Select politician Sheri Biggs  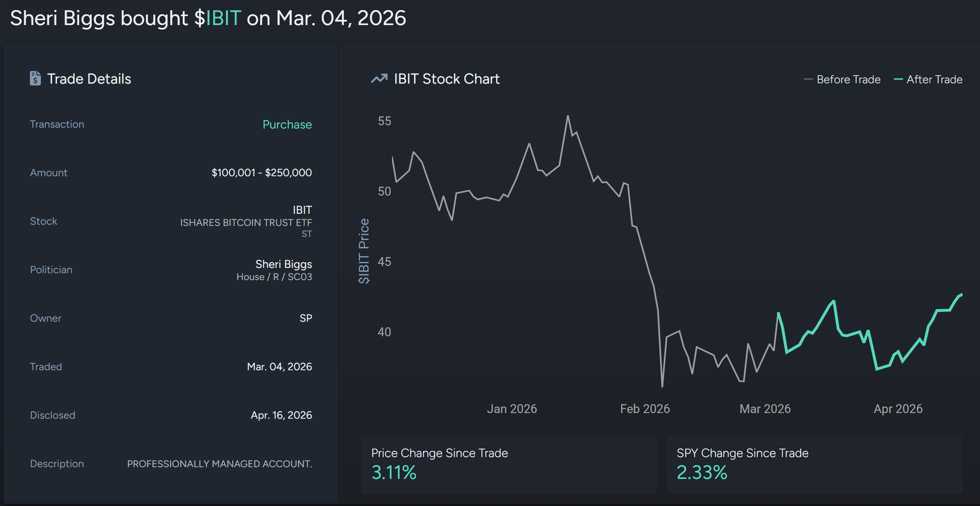(283, 264)
